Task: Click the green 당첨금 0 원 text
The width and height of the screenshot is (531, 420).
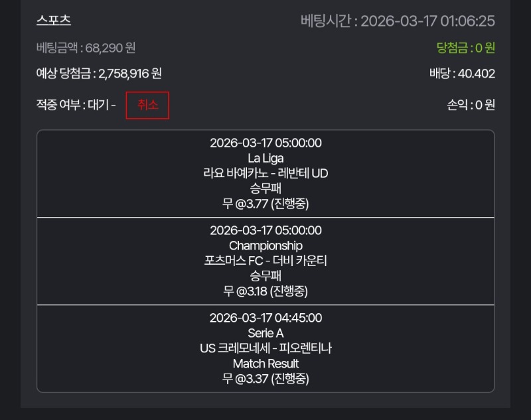Action: click(x=465, y=48)
